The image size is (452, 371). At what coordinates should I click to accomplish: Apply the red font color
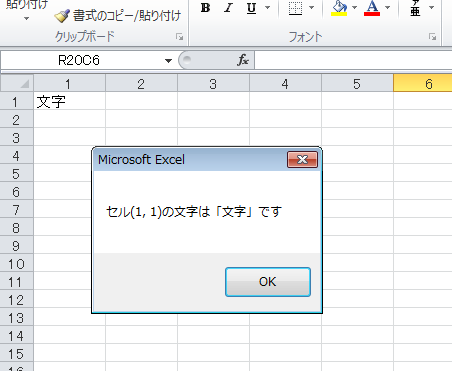tap(372, 8)
